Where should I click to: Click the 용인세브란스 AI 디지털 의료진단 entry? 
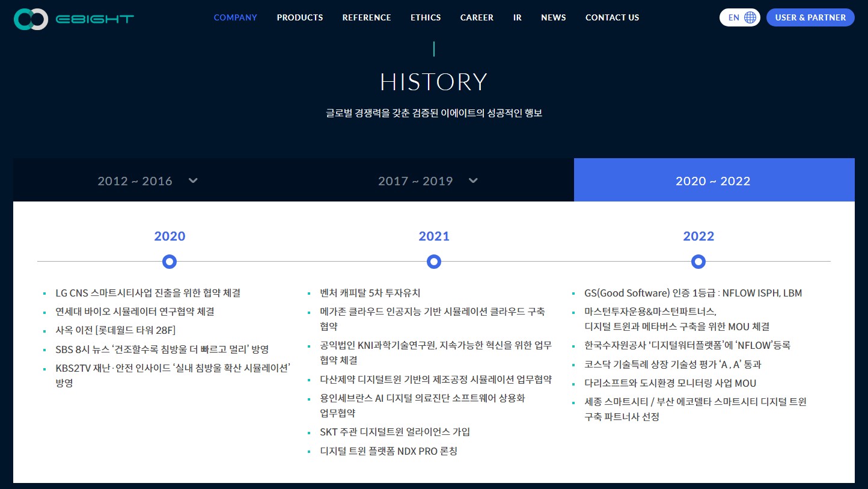423,405
